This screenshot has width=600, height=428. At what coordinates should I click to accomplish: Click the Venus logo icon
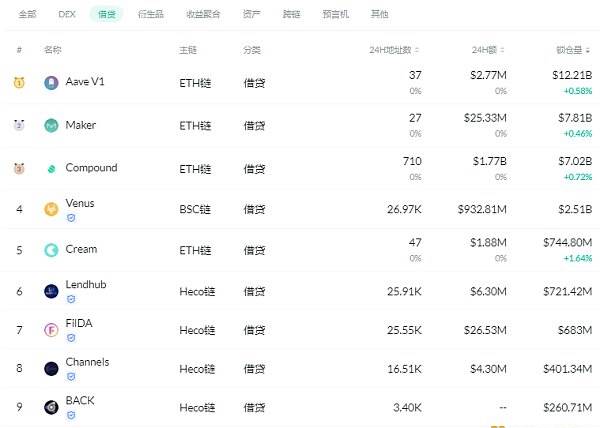point(51,209)
